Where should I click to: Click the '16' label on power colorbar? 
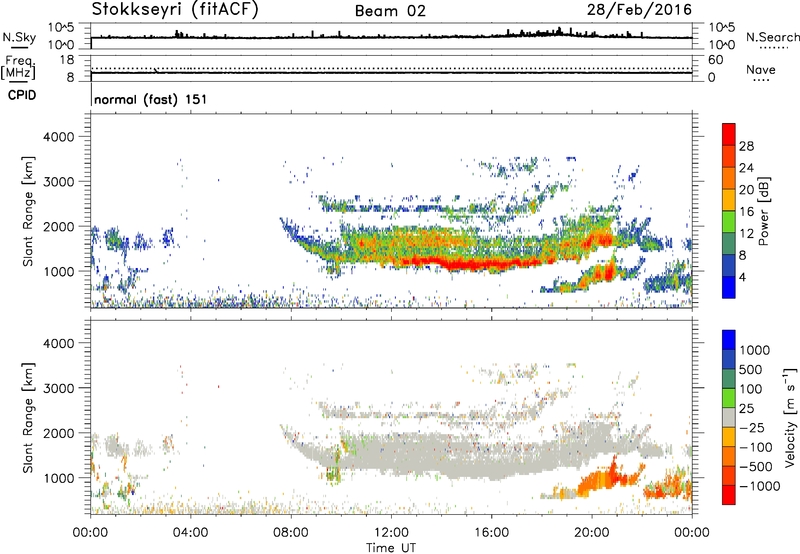coord(746,212)
